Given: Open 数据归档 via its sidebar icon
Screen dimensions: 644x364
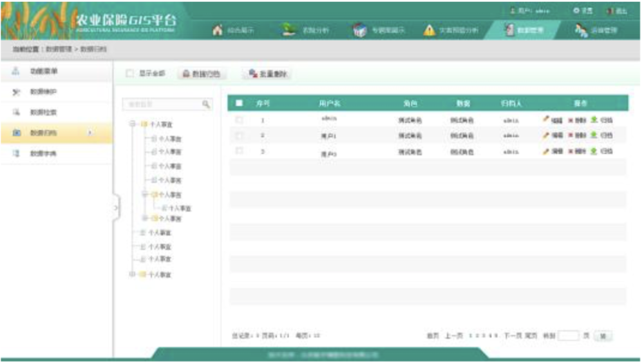Looking at the screenshot, I should 17,133.
